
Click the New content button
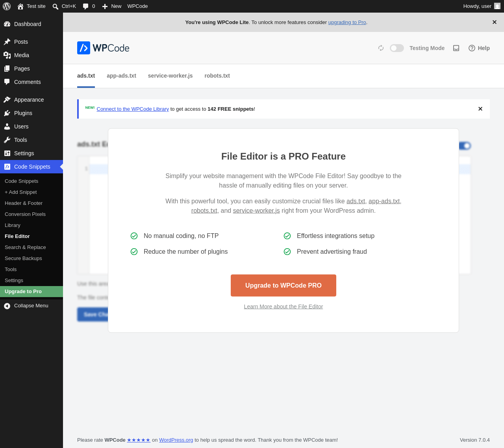112,6
